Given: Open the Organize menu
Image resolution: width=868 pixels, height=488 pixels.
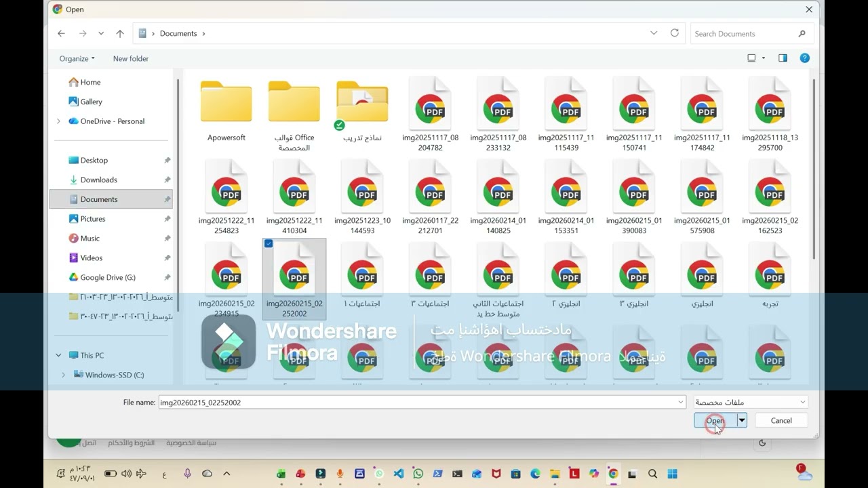Looking at the screenshot, I should pos(77,58).
